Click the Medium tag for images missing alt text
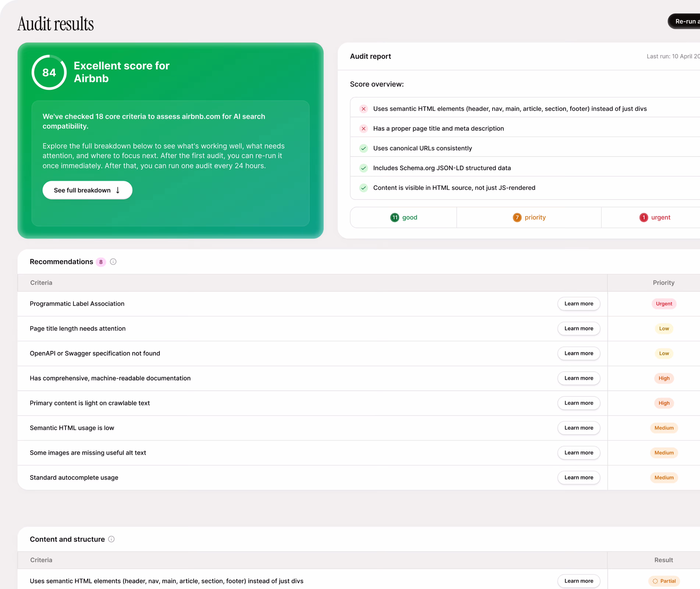 (664, 453)
